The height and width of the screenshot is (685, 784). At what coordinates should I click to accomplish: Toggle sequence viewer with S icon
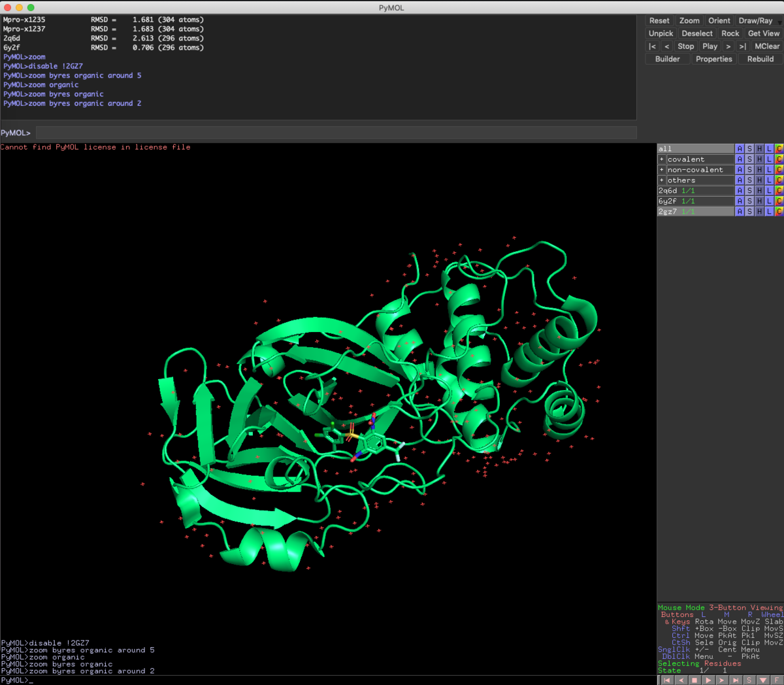[x=749, y=680]
